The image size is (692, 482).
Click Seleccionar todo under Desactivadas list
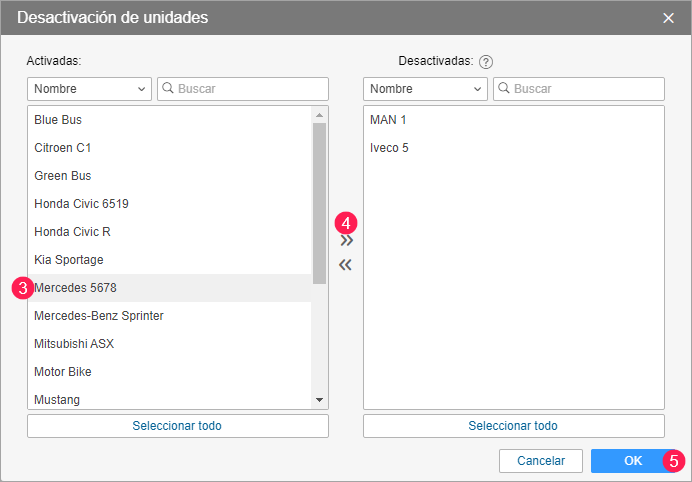pyautogui.click(x=513, y=426)
